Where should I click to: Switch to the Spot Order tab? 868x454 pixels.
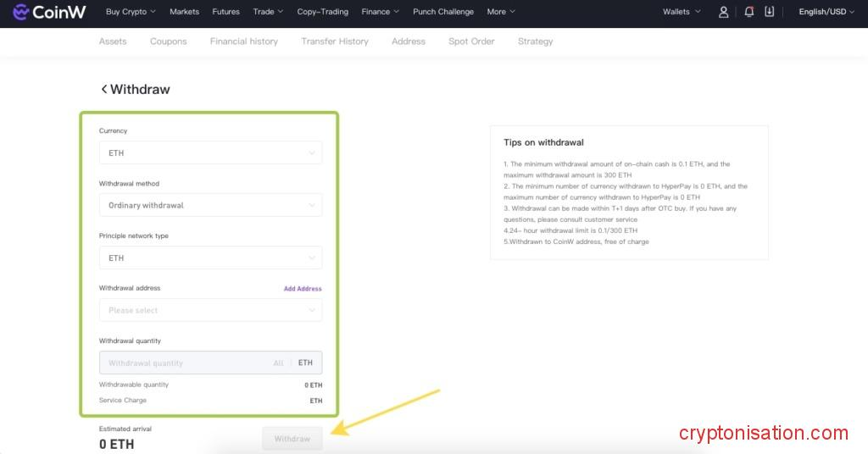471,42
